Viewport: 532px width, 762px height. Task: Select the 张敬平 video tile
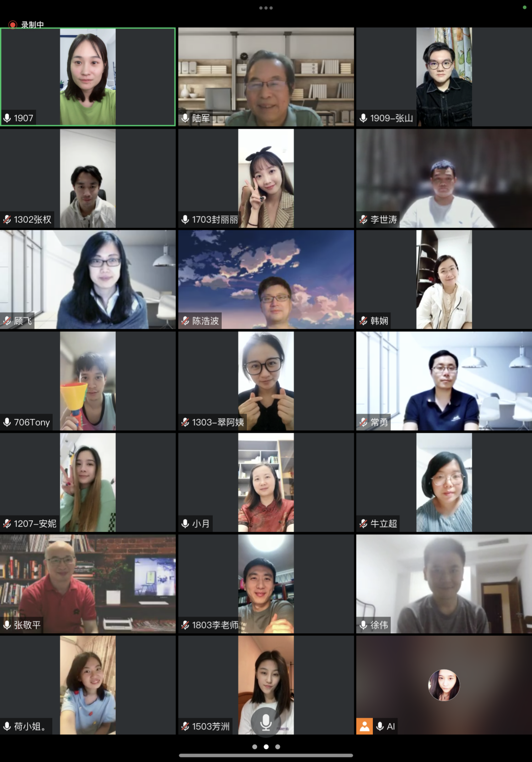coord(88,584)
